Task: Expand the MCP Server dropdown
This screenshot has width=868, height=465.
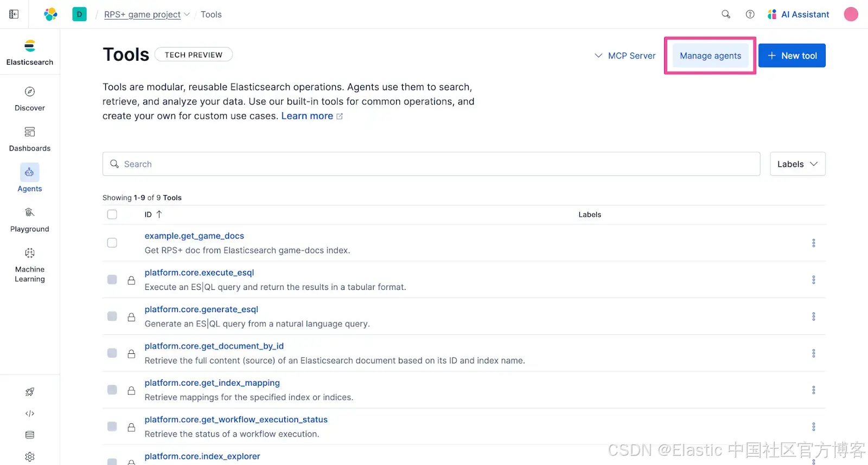Action: (625, 56)
